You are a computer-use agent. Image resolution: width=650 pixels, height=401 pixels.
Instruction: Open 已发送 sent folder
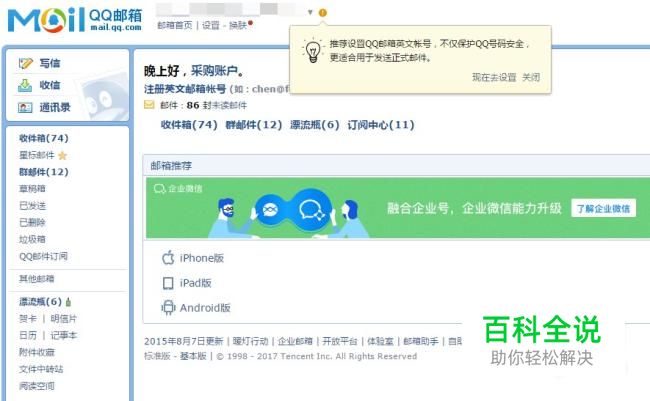coord(32,206)
